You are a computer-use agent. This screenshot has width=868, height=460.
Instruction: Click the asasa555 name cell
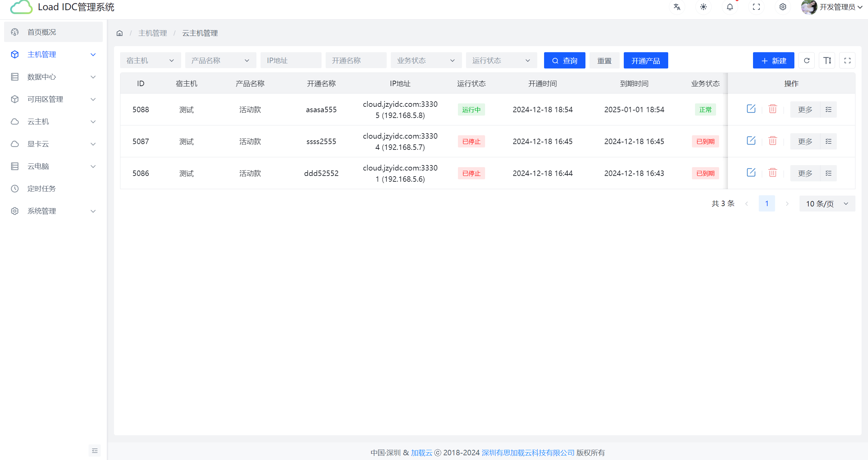321,109
